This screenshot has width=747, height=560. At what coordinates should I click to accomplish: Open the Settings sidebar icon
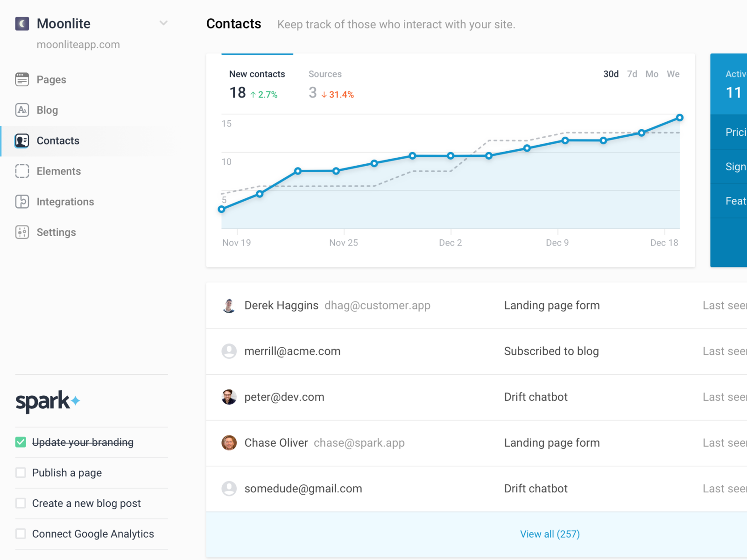pyautogui.click(x=22, y=232)
